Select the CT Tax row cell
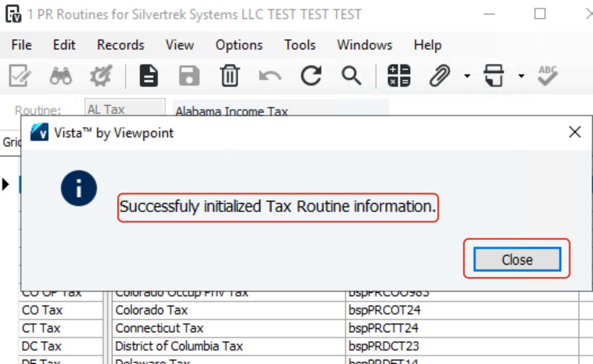 point(61,328)
